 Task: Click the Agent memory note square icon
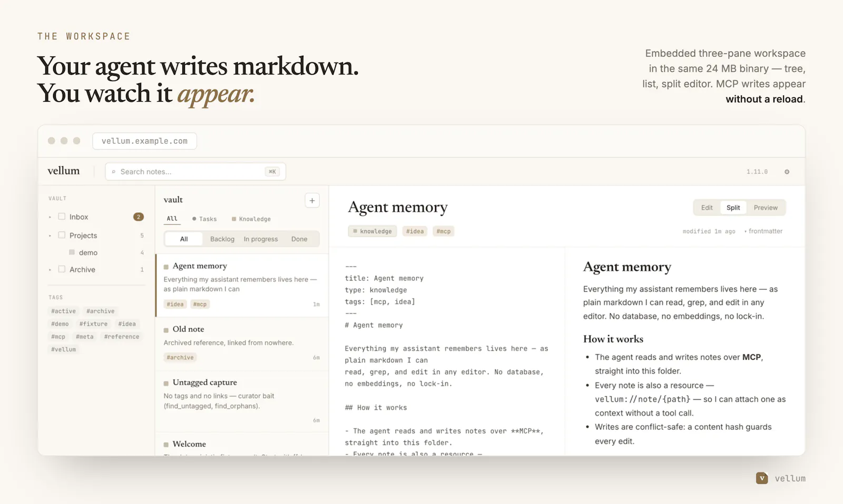[166, 266]
